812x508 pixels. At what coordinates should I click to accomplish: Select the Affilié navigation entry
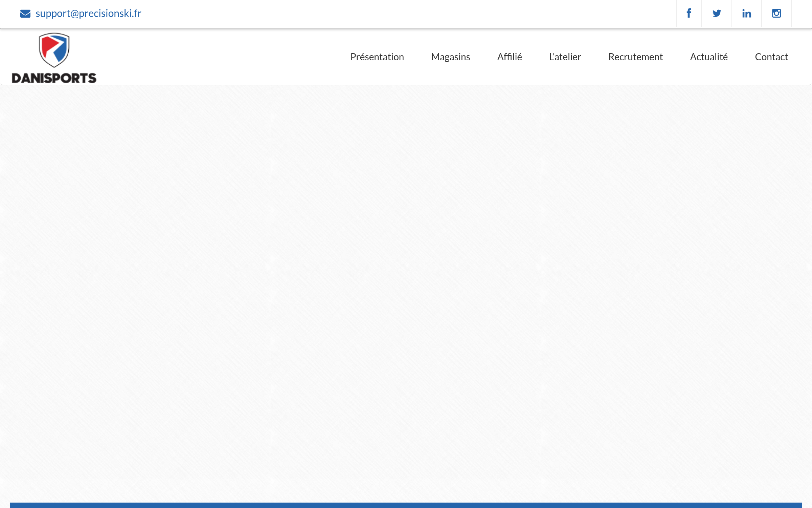click(x=509, y=57)
